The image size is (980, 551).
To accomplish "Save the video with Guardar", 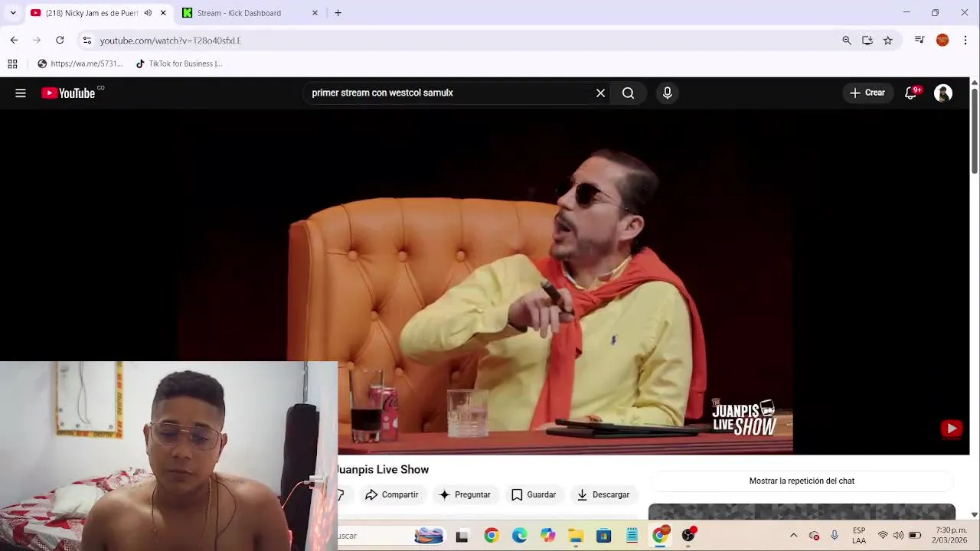I will (533, 494).
